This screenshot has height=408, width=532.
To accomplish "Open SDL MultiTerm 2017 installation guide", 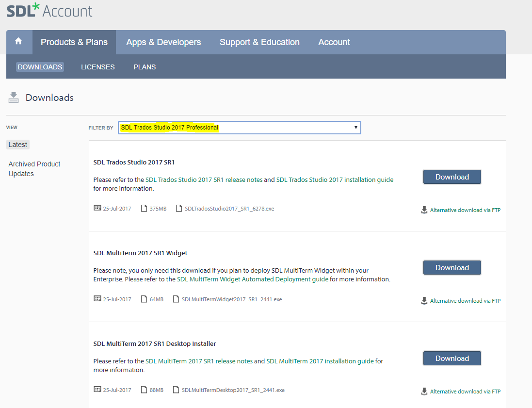I will point(320,361).
